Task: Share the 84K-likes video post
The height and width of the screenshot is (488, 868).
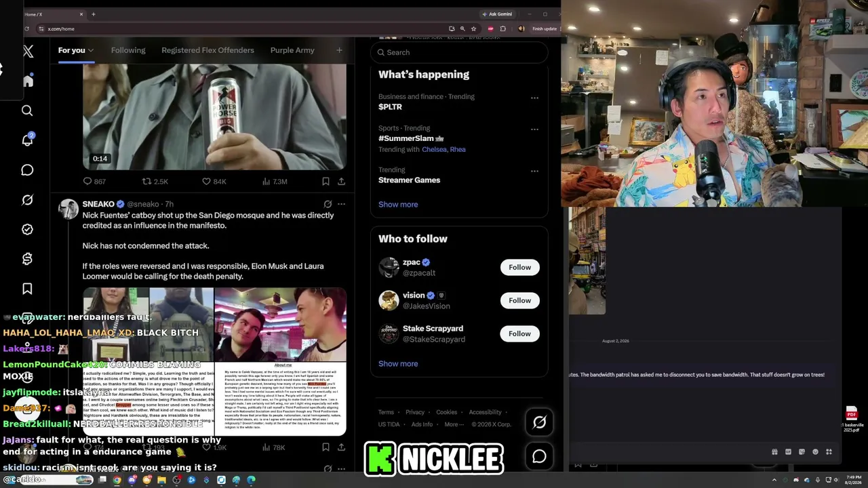Action: coord(341,182)
